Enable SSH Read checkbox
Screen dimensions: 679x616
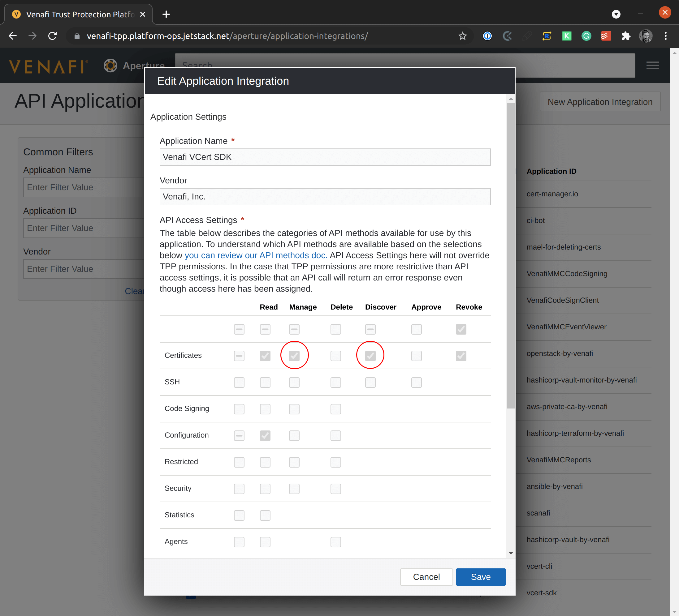point(265,382)
